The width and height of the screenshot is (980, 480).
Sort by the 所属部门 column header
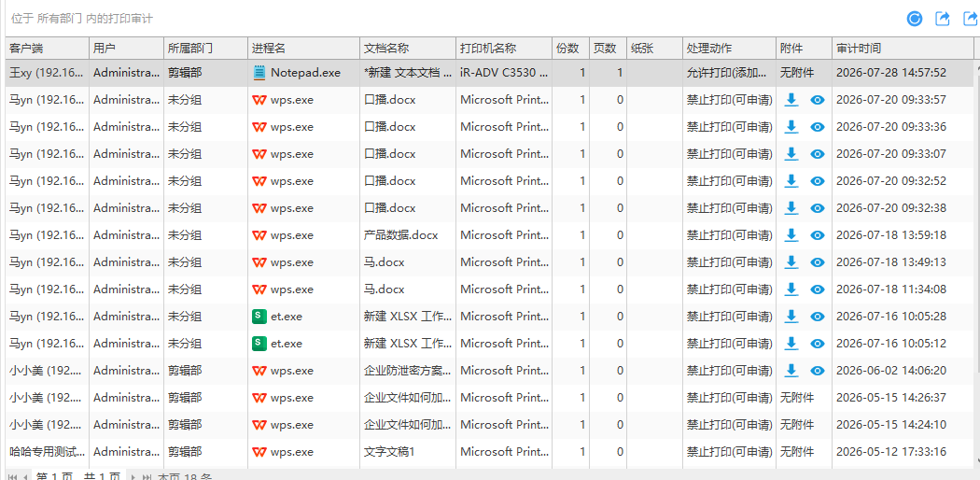point(205,49)
